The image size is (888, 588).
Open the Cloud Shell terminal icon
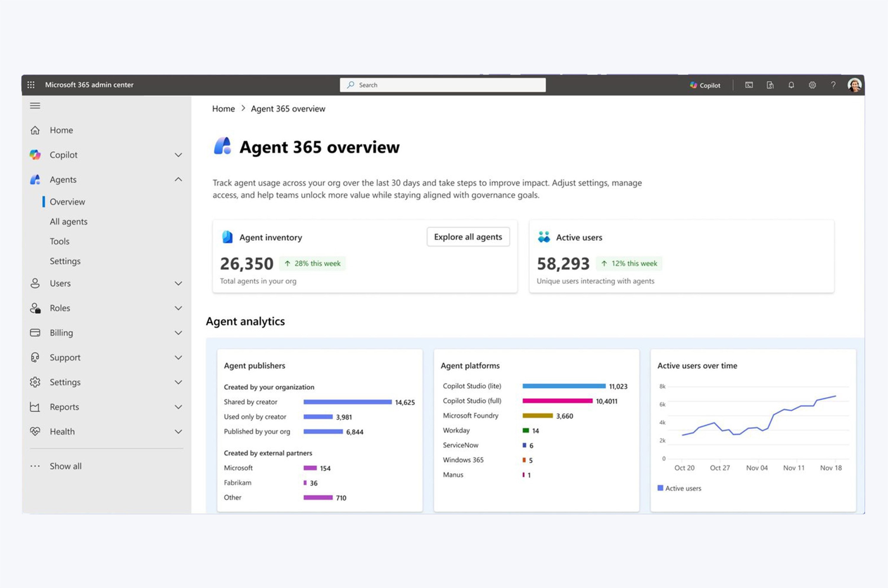[x=749, y=85]
